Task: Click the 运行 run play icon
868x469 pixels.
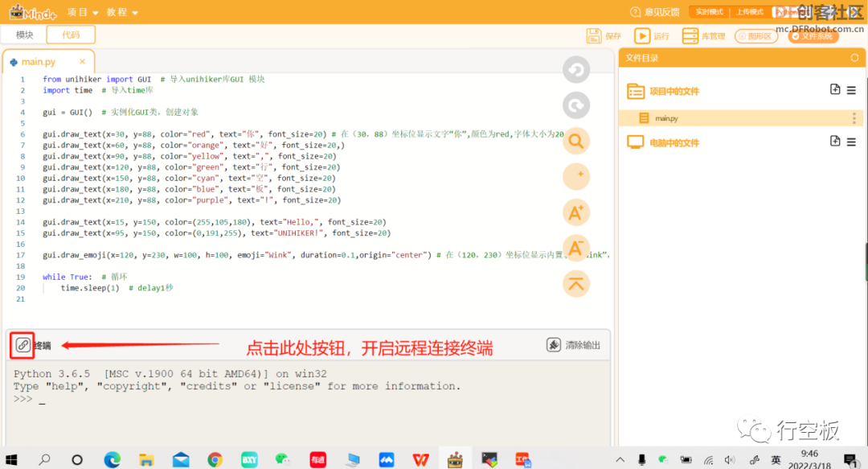Action: click(642, 36)
